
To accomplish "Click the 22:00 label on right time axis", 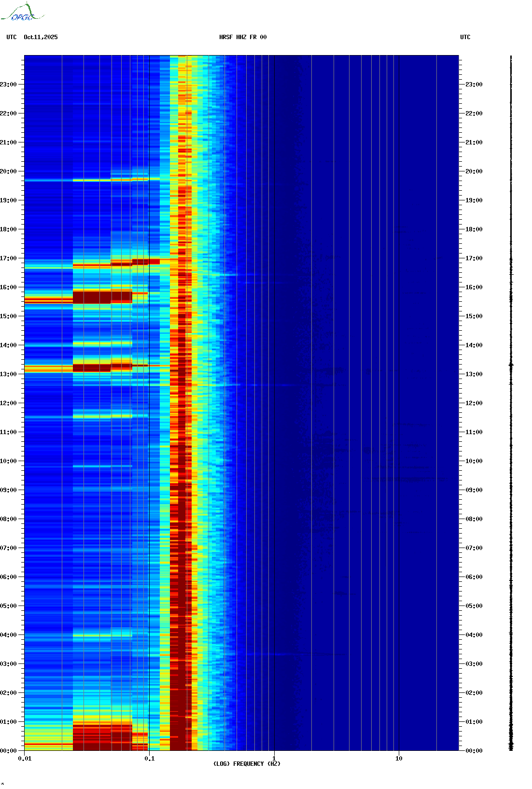I will (474, 113).
